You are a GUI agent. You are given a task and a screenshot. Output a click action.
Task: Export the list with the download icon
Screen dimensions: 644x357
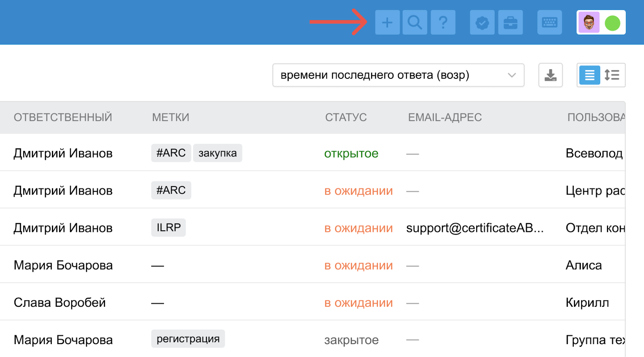[x=550, y=75]
